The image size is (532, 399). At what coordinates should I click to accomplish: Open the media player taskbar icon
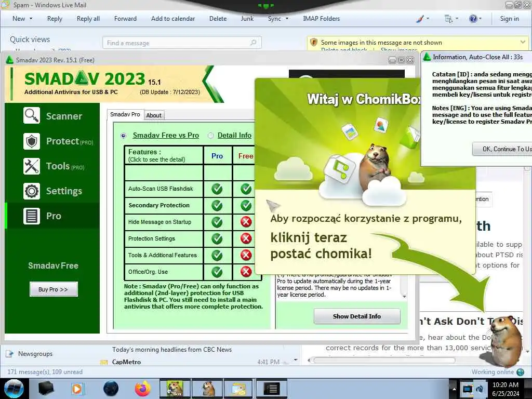tap(77, 389)
